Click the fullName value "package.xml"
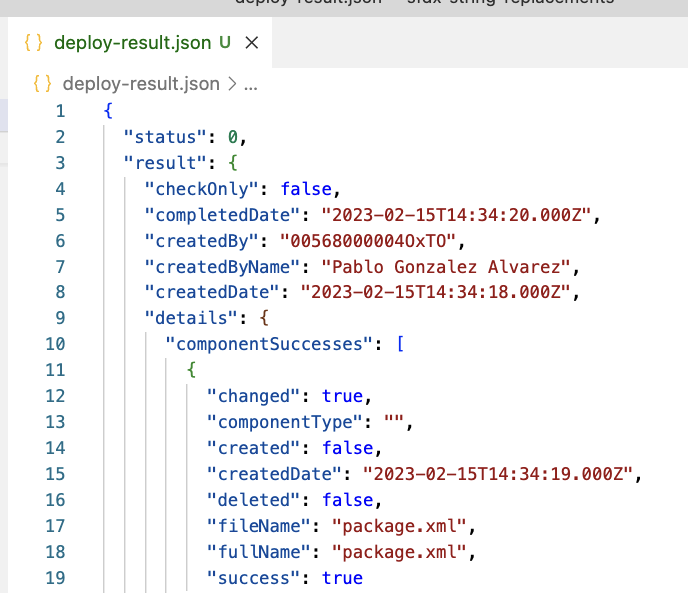Viewport: 688px width, 593px height. pos(399,552)
